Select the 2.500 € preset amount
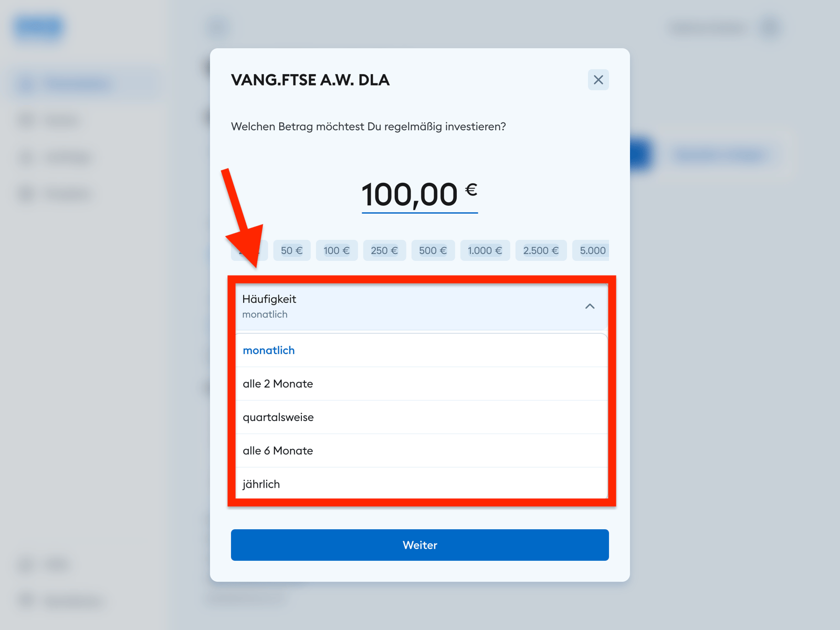Screen dimensions: 840x630 tap(541, 250)
